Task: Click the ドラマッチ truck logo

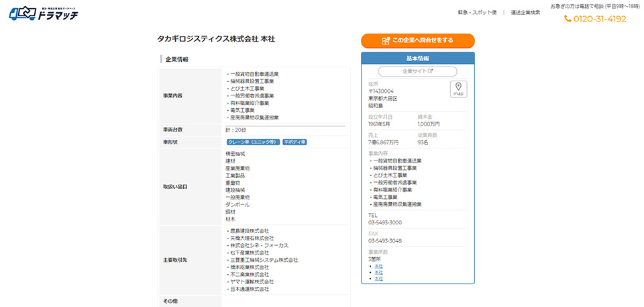Action: (x=44, y=13)
